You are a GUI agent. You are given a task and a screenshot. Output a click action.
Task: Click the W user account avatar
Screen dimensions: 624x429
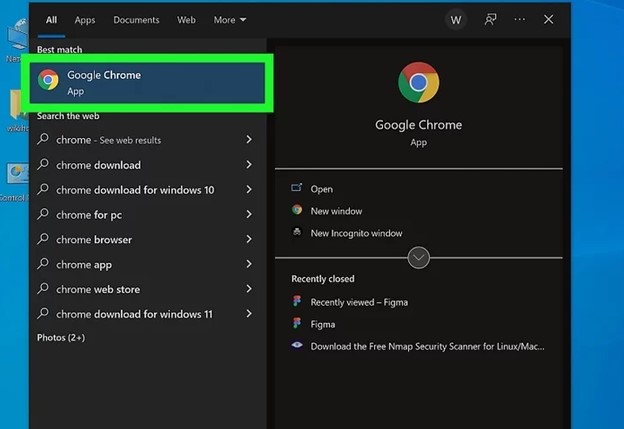(456, 19)
